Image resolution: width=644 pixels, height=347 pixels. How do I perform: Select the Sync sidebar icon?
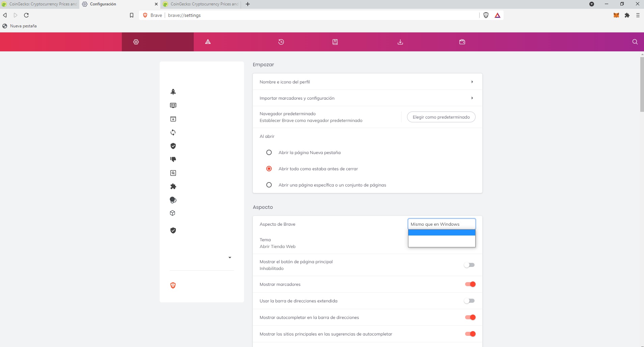click(173, 132)
